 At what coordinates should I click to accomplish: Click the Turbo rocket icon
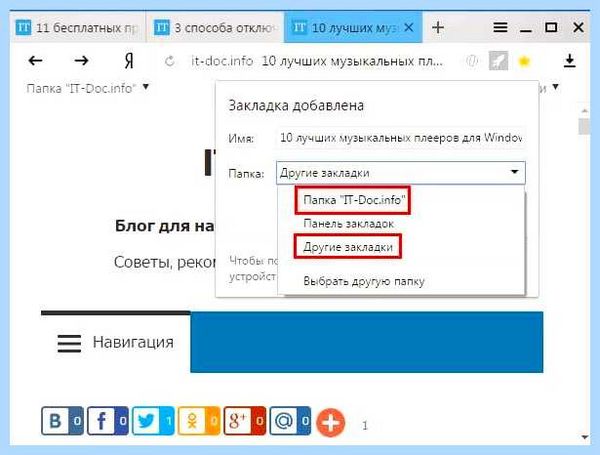click(498, 61)
